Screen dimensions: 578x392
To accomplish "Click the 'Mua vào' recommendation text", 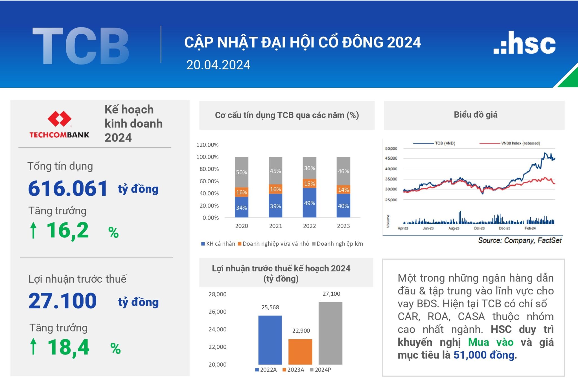I will pyautogui.click(x=491, y=342).
